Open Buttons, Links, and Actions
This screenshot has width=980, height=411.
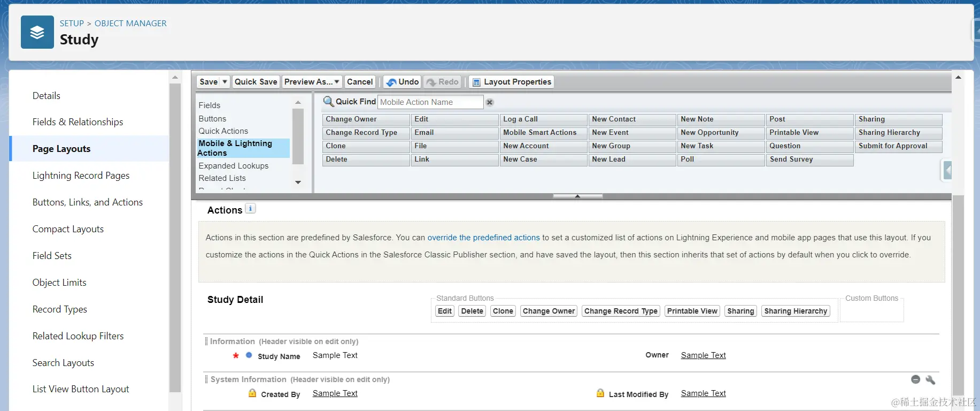coord(88,202)
